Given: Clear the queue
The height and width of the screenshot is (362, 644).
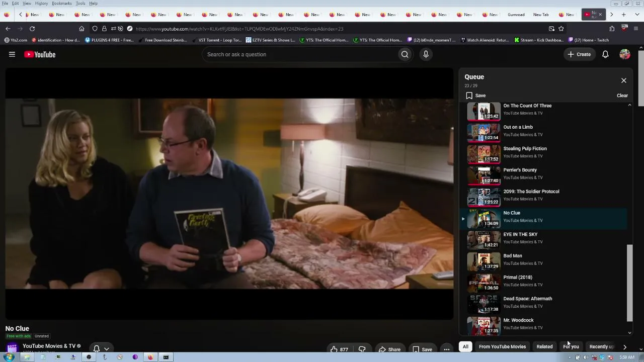Looking at the screenshot, I should 622,96.
